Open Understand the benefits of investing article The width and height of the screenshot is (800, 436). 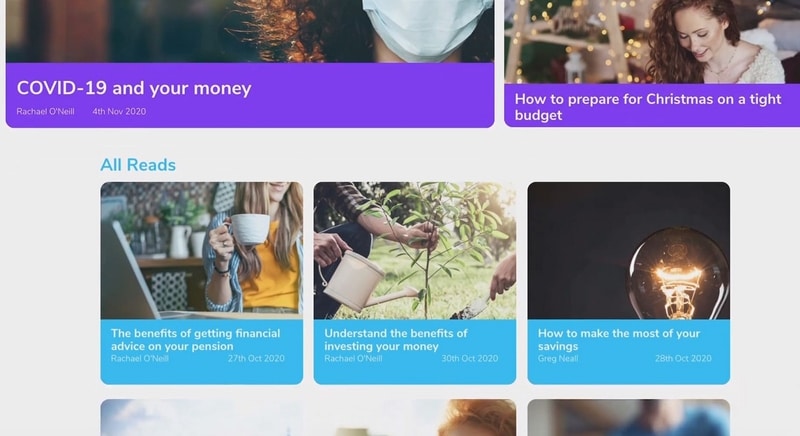tap(395, 340)
